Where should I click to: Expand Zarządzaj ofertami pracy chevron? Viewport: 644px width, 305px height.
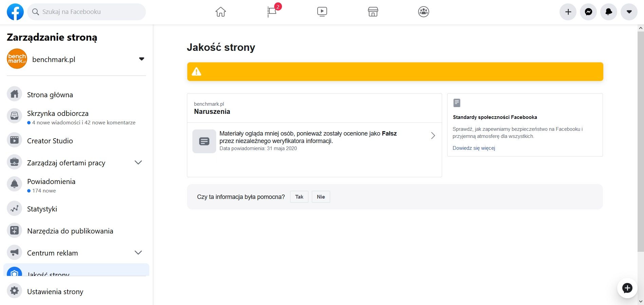[x=138, y=162]
